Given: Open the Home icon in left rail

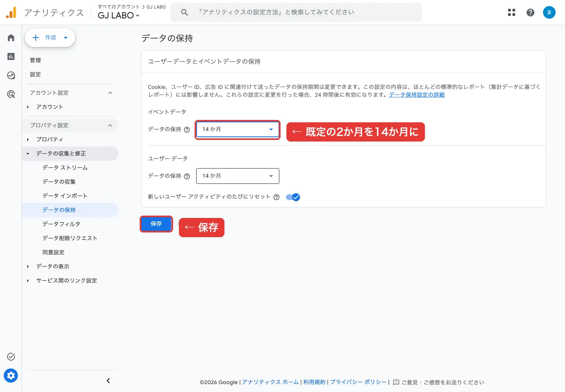Looking at the screenshot, I should (x=11, y=38).
